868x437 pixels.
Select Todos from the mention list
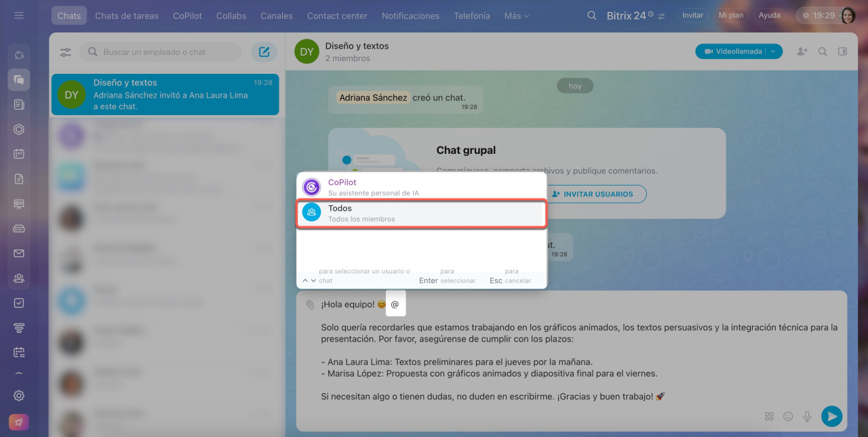point(421,213)
